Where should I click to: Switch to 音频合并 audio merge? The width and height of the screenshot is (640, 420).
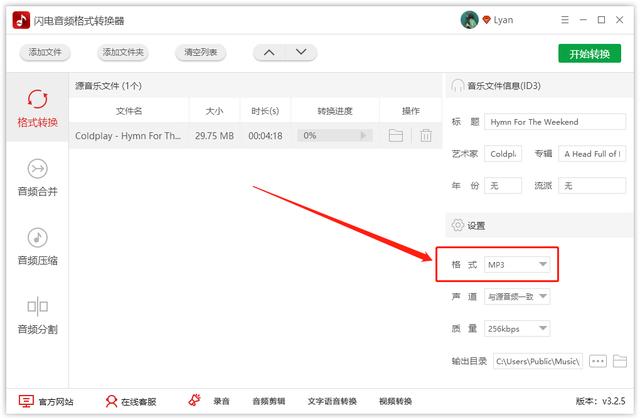click(38, 178)
